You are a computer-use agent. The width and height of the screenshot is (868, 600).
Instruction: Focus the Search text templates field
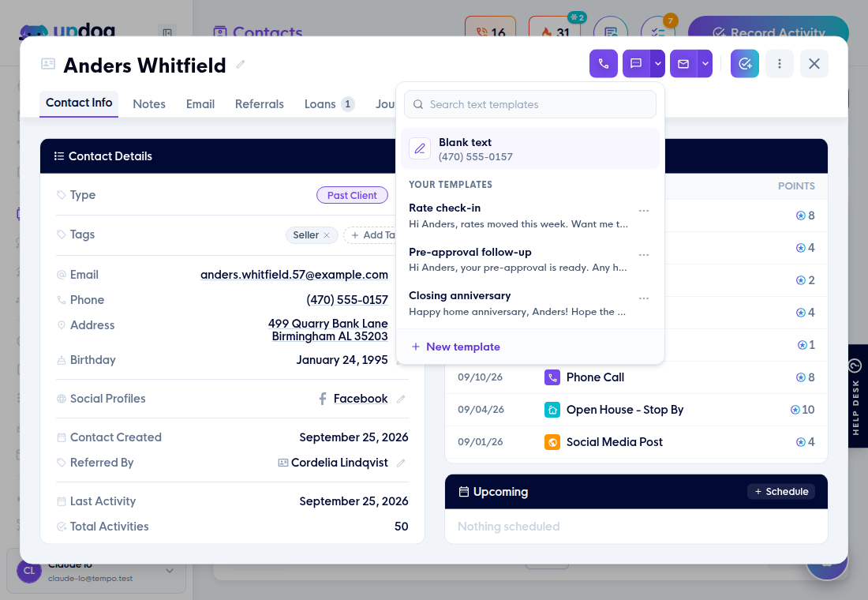tap(530, 104)
